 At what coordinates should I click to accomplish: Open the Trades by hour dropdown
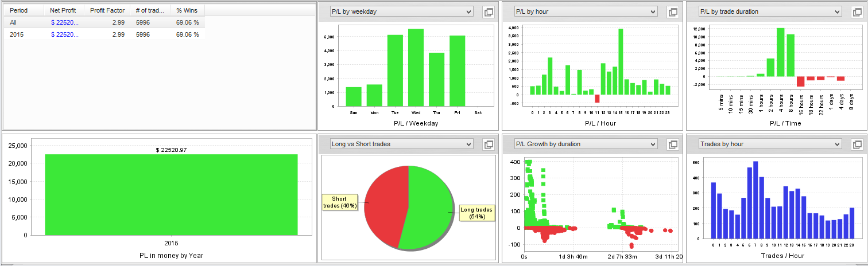click(x=770, y=144)
